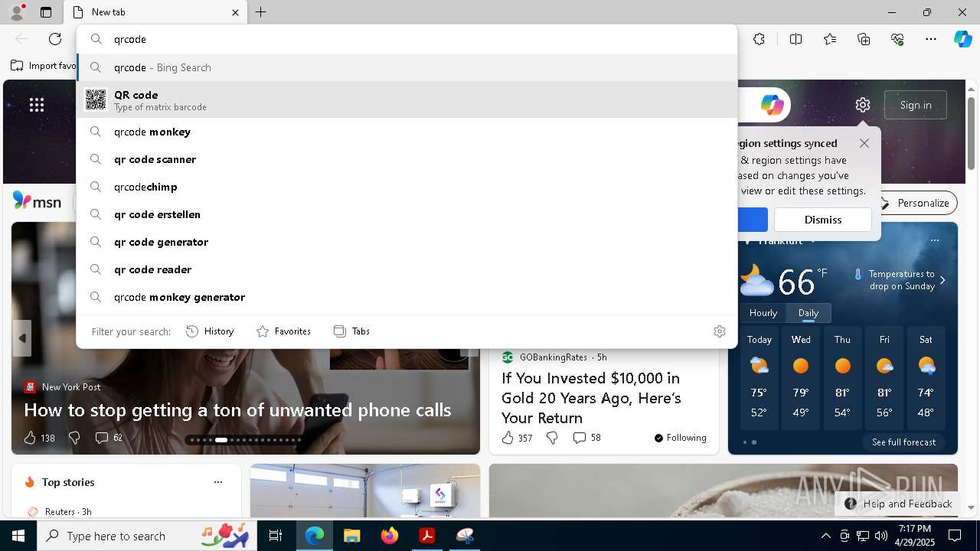The width and height of the screenshot is (980, 551).
Task: Filter search by Favorites
Action: point(283,331)
